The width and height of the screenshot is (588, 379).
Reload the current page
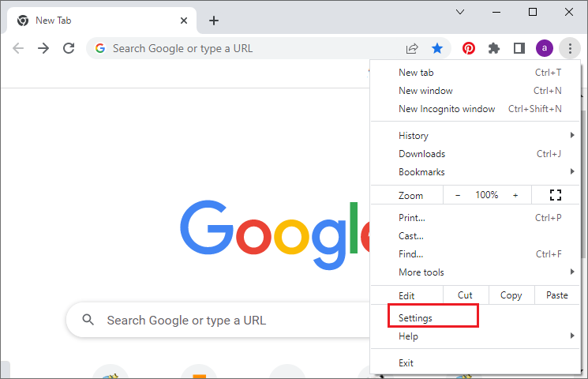click(x=69, y=48)
